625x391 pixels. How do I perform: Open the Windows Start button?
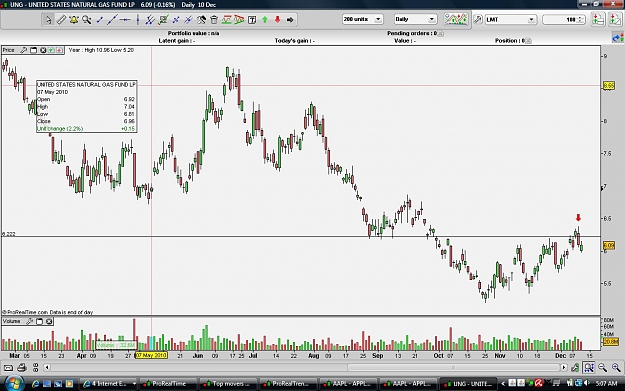(x=13, y=383)
